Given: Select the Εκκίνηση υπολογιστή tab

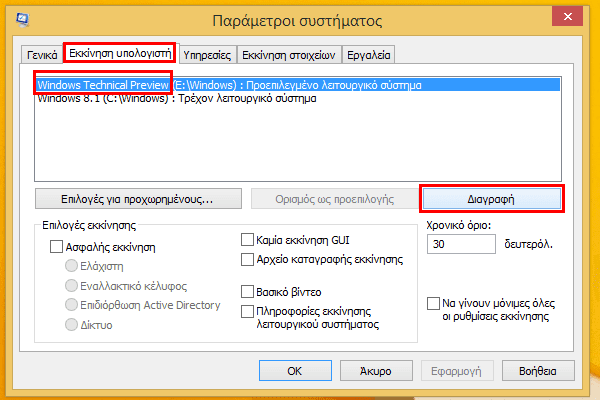Looking at the screenshot, I should coord(120,53).
